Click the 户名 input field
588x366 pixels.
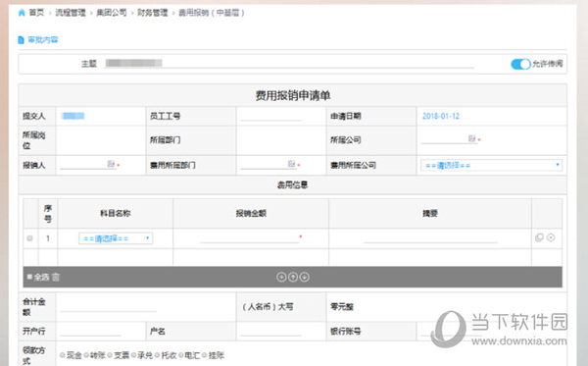pyautogui.click(x=270, y=331)
